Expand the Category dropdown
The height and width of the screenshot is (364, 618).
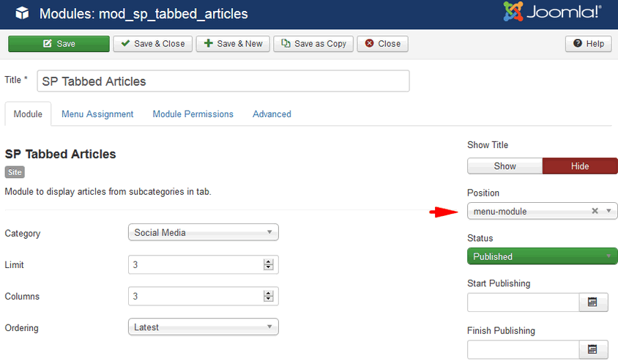203,233
